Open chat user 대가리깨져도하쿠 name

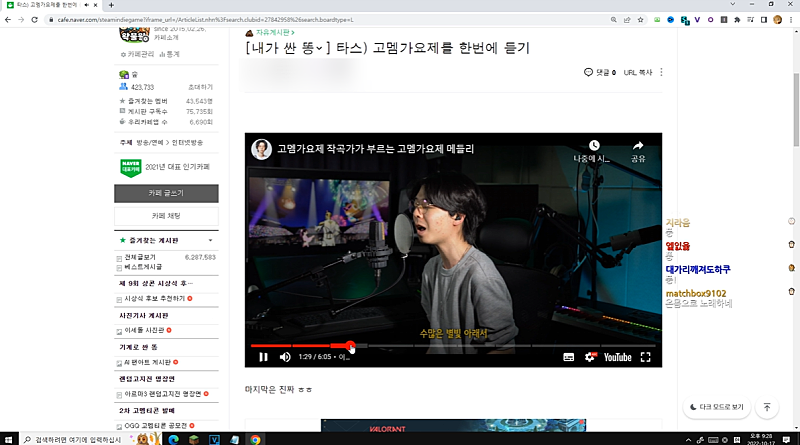pyautogui.click(x=698, y=269)
